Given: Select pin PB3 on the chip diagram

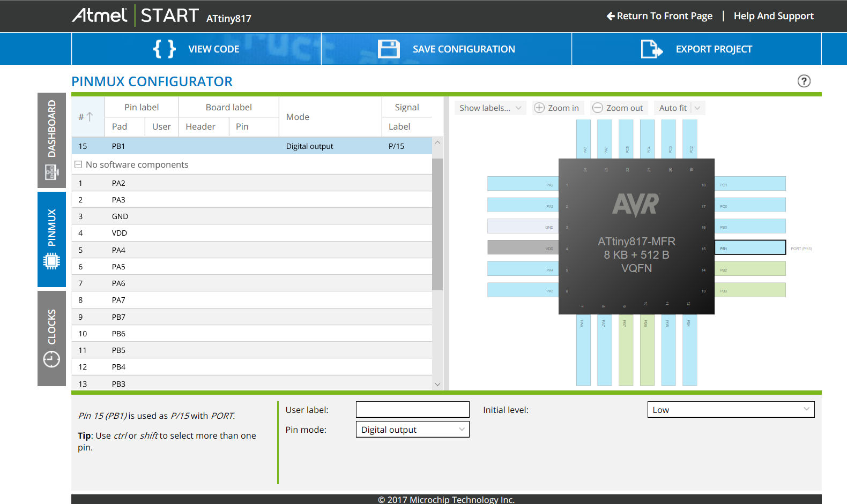Looking at the screenshot, I should tap(750, 290).
